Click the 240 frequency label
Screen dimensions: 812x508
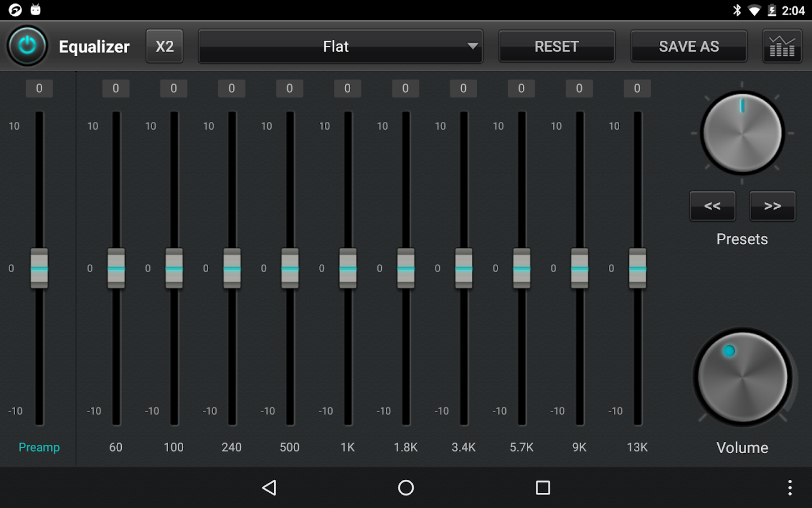[232, 447]
